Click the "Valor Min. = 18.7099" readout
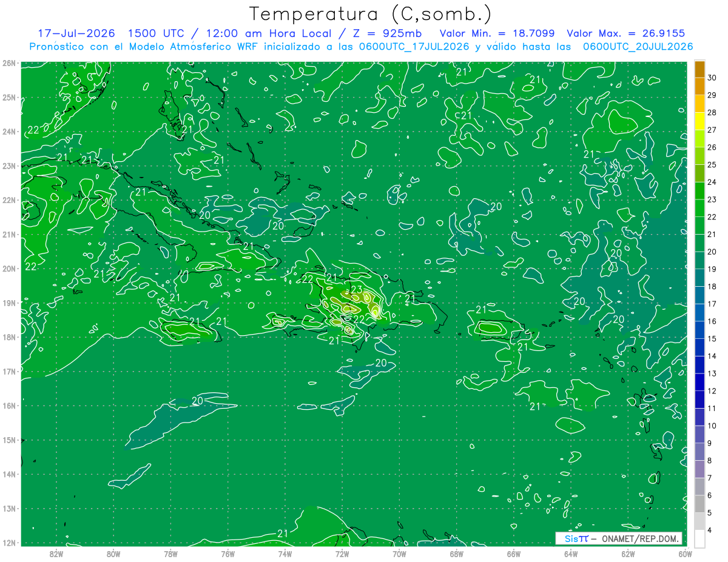Viewport: 728px width, 562px height. coord(497,33)
